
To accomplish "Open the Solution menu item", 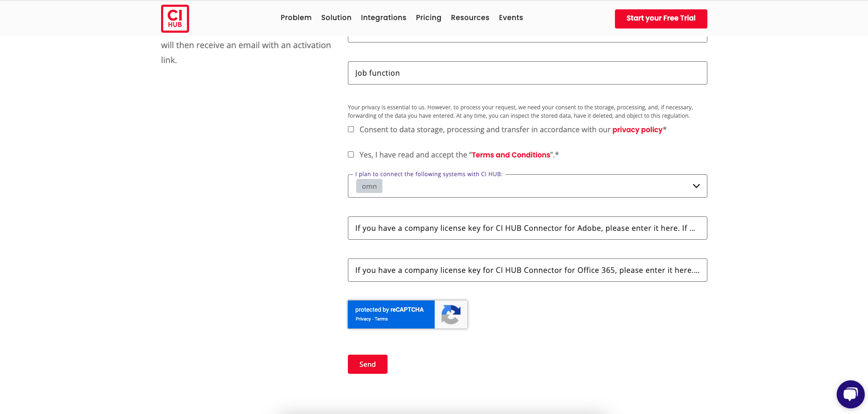I will 336,18.
